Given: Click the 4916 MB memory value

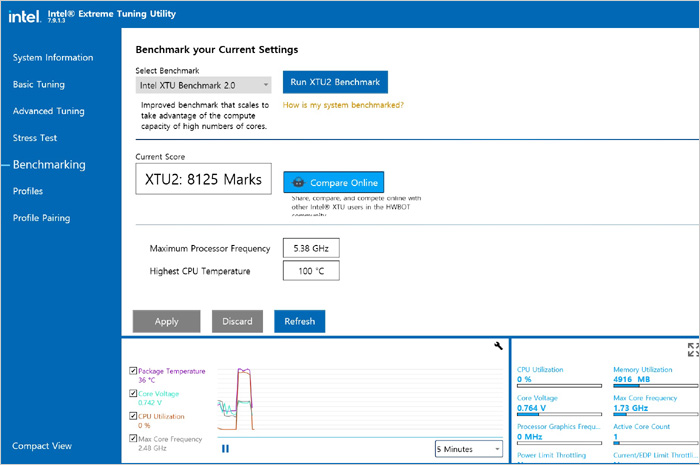Looking at the screenshot, I should (x=631, y=379).
